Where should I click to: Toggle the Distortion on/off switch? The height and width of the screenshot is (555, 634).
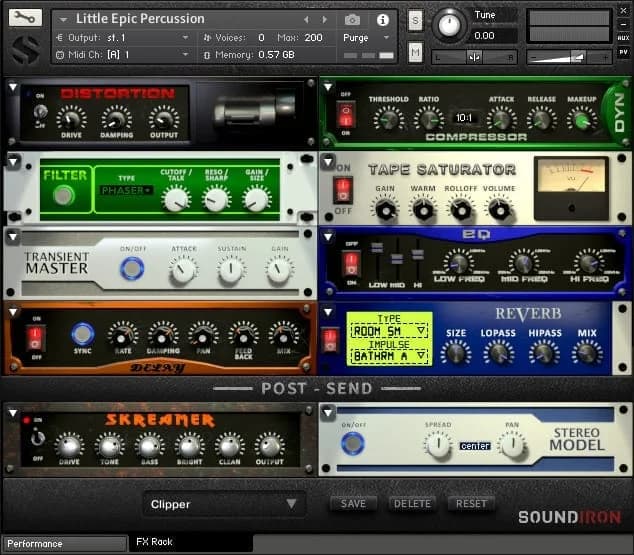pyautogui.click(x=40, y=111)
